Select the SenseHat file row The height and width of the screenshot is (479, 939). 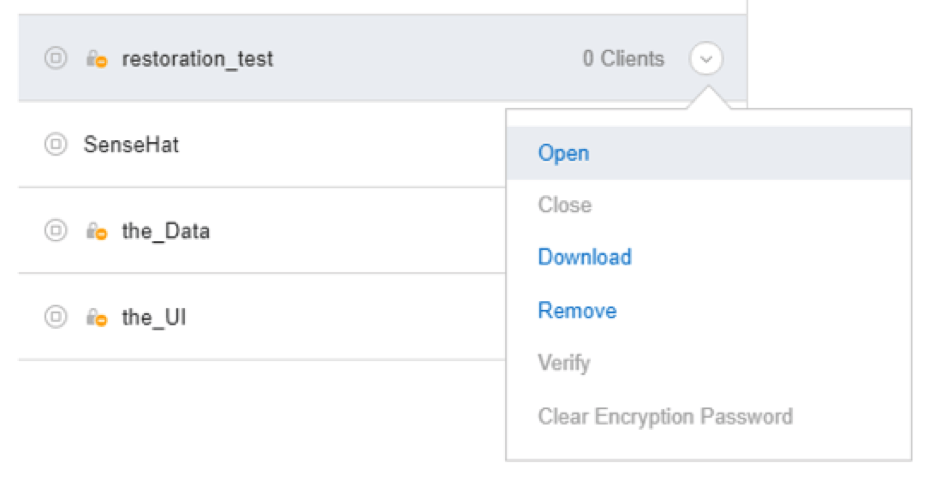[x=262, y=144]
